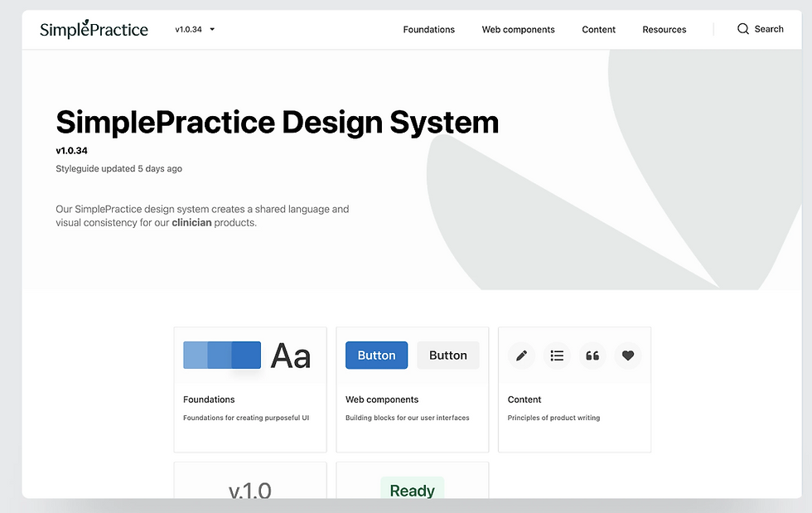Click the lightest blue color swatch
The image size is (812, 513).
[196, 355]
